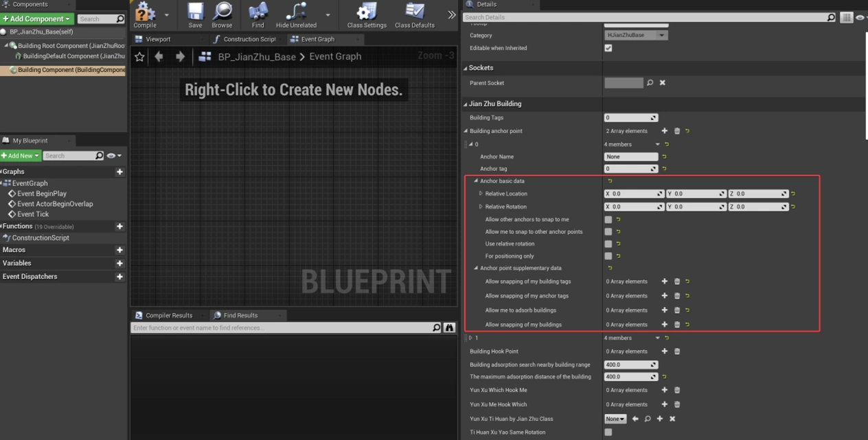This screenshot has width=868, height=440.
Task: Browse Parent Socket magnifier icon
Action: tap(650, 83)
